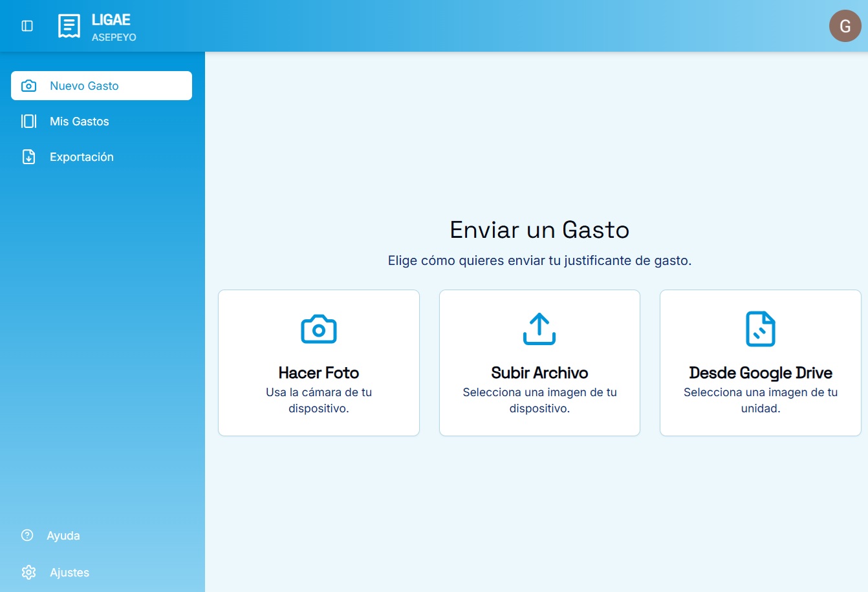Open the Exportación section label
The image size is (868, 592).
click(x=81, y=157)
